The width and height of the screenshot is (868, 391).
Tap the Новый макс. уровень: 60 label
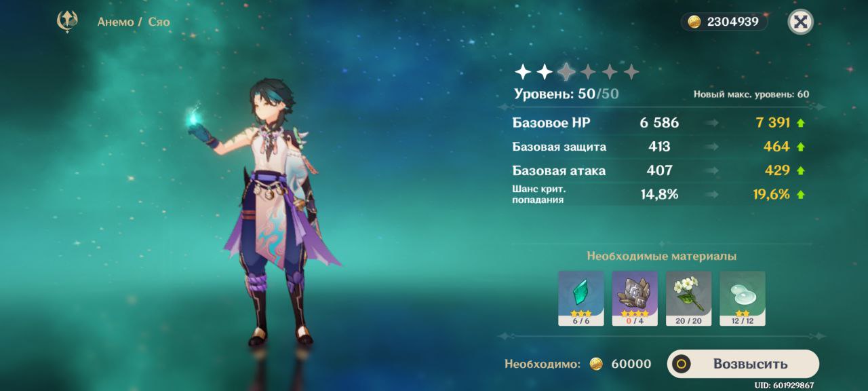pos(751,94)
